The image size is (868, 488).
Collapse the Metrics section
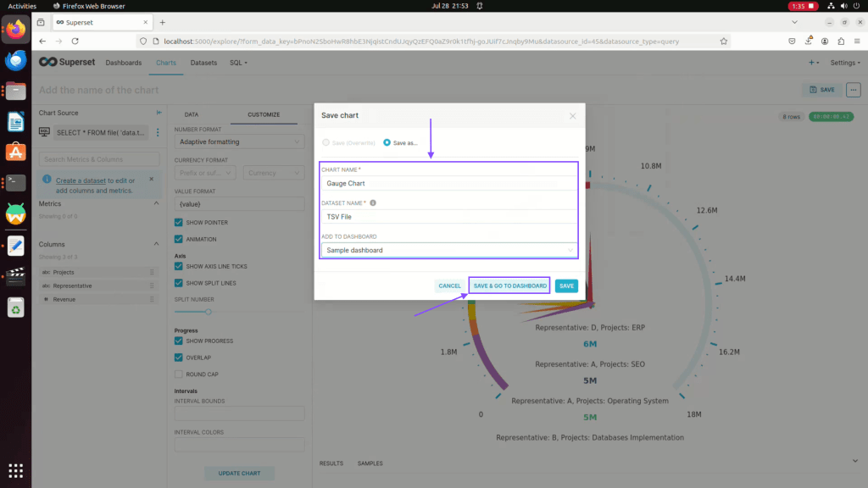click(156, 203)
